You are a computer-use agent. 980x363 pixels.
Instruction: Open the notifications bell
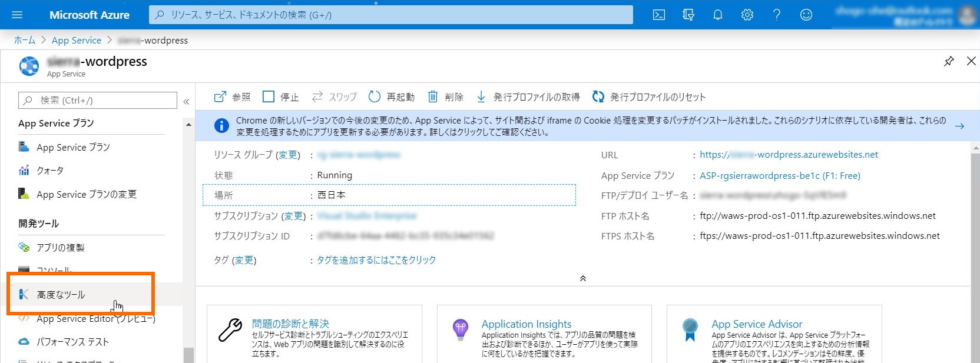(718, 15)
